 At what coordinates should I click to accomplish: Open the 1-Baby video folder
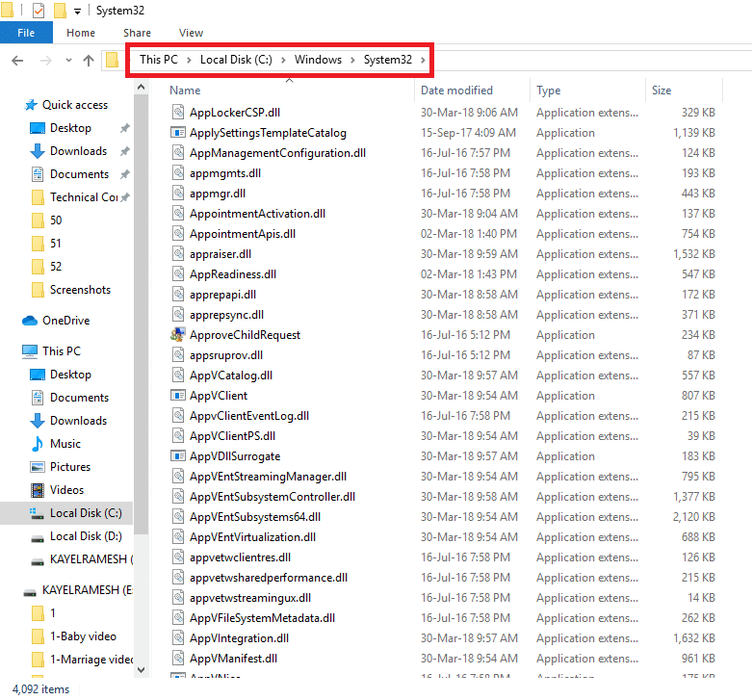click(x=83, y=636)
